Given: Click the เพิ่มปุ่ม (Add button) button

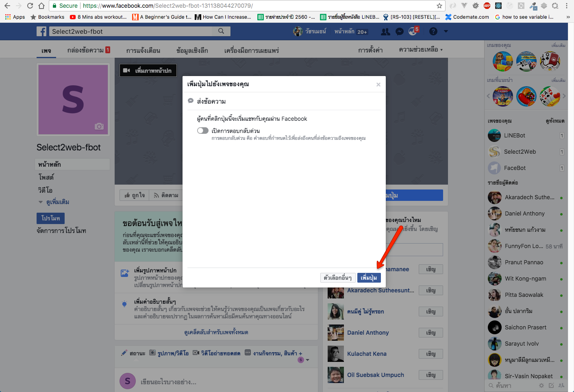Looking at the screenshot, I should [x=369, y=278].
